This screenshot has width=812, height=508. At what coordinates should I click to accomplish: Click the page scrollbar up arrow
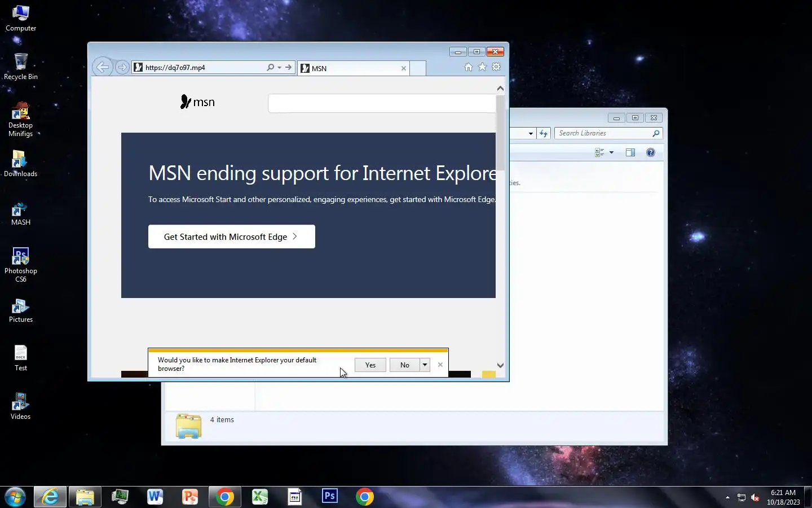500,88
